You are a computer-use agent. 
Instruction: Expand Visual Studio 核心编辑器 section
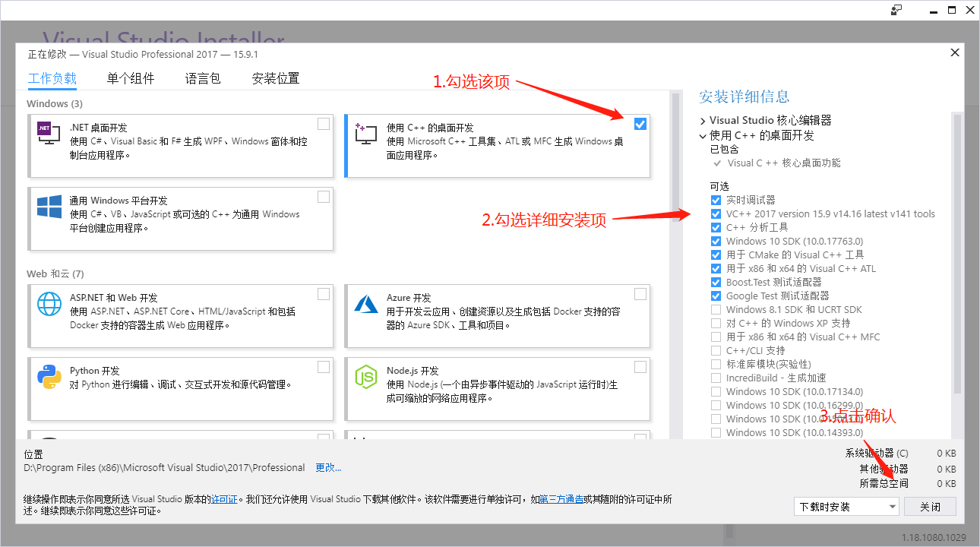[703, 121]
